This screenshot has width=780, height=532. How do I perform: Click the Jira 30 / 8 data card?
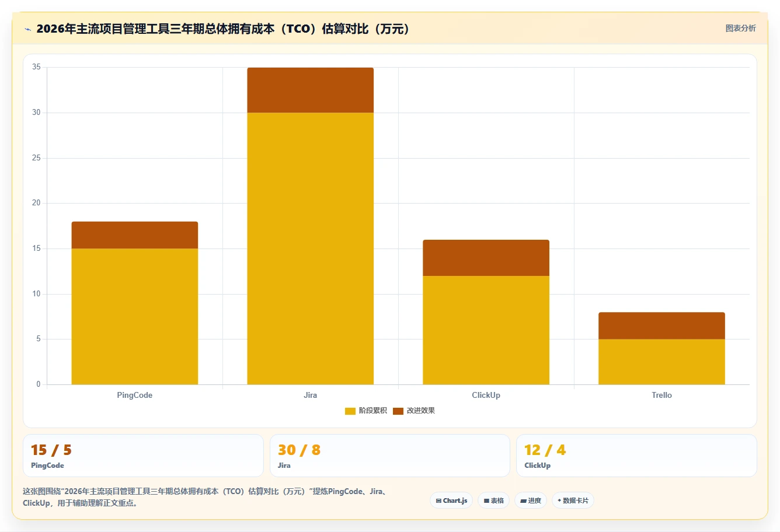[390, 456]
